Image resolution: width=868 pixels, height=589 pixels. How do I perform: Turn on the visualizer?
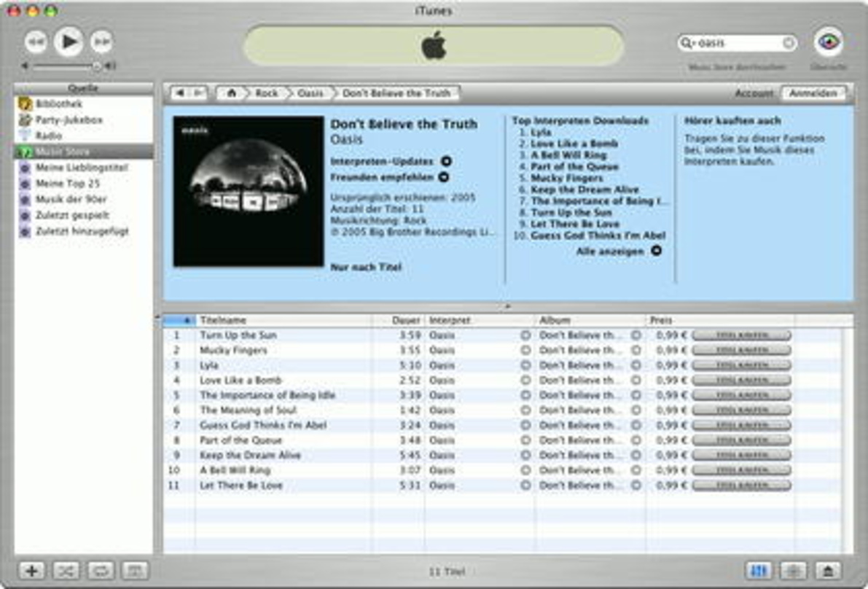pyautogui.click(x=793, y=571)
